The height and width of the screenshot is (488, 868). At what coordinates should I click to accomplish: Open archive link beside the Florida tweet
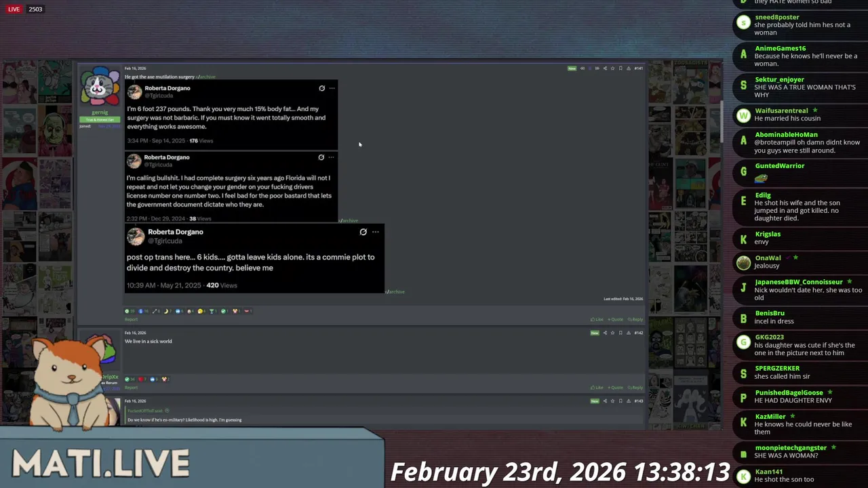[349, 220]
